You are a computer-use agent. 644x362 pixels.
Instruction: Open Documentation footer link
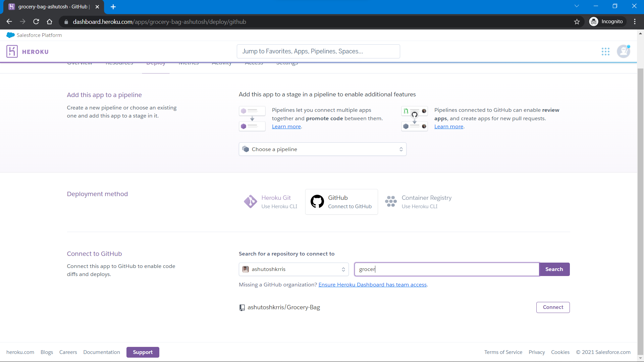tap(102, 352)
